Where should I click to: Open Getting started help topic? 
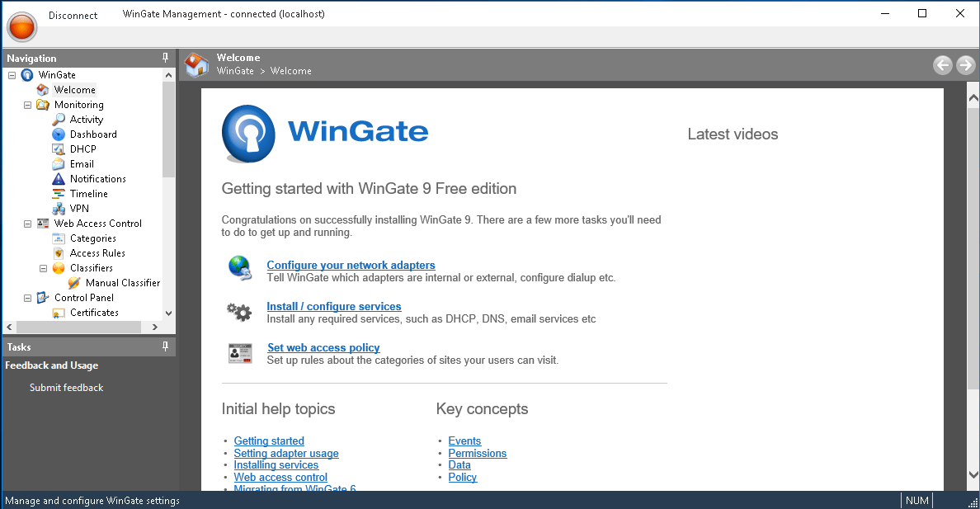point(269,441)
